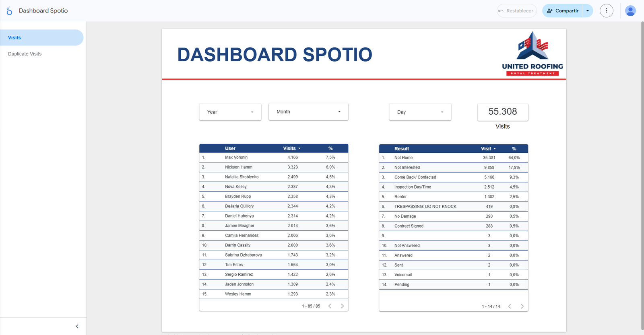Click the Jamee Meagher name

(x=240, y=226)
